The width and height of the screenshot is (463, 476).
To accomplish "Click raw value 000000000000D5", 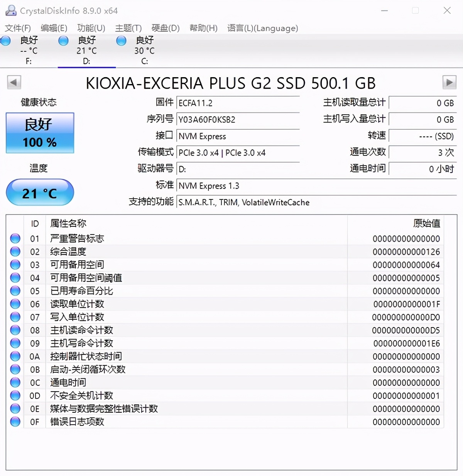I will point(406,331).
